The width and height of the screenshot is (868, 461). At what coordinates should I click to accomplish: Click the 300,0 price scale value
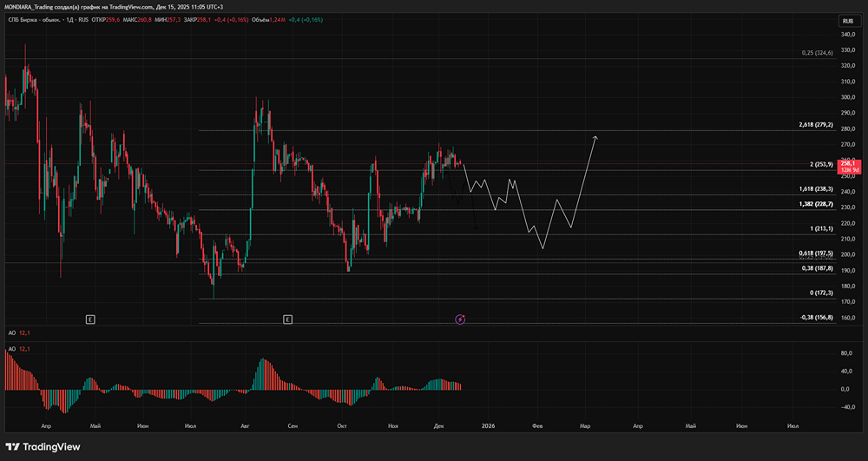(848, 97)
